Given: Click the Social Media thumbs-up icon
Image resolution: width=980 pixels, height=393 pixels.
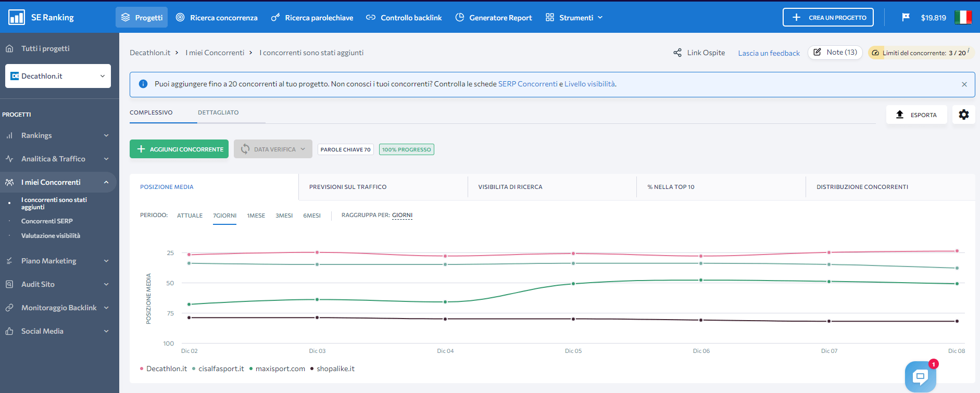Looking at the screenshot, I should pyautogui.click(x=9, y=331).
